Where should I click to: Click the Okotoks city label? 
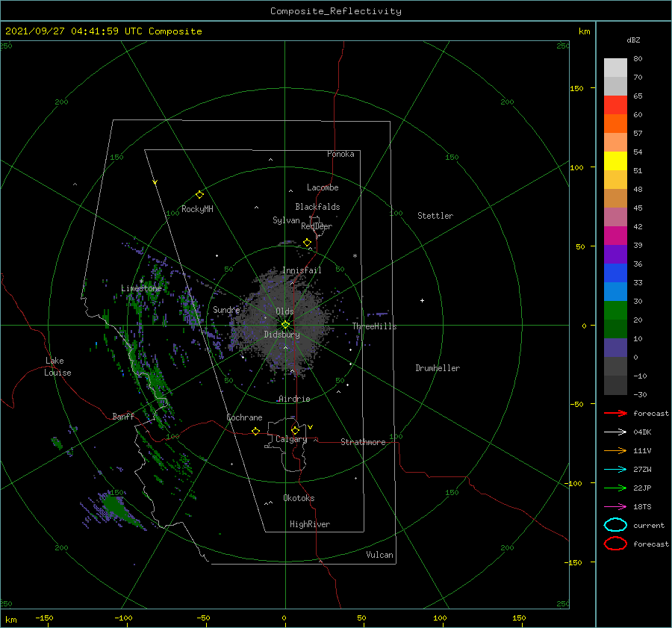click(x=299, y=498)
